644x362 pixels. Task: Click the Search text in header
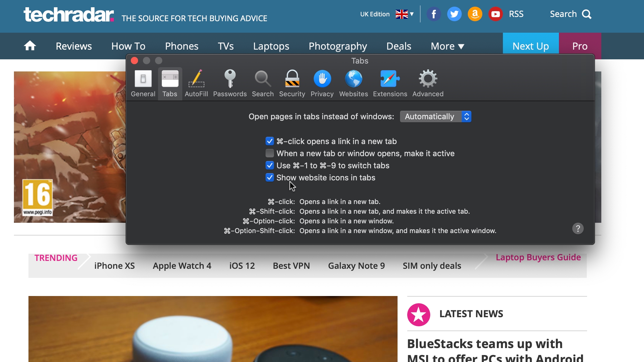563,14
